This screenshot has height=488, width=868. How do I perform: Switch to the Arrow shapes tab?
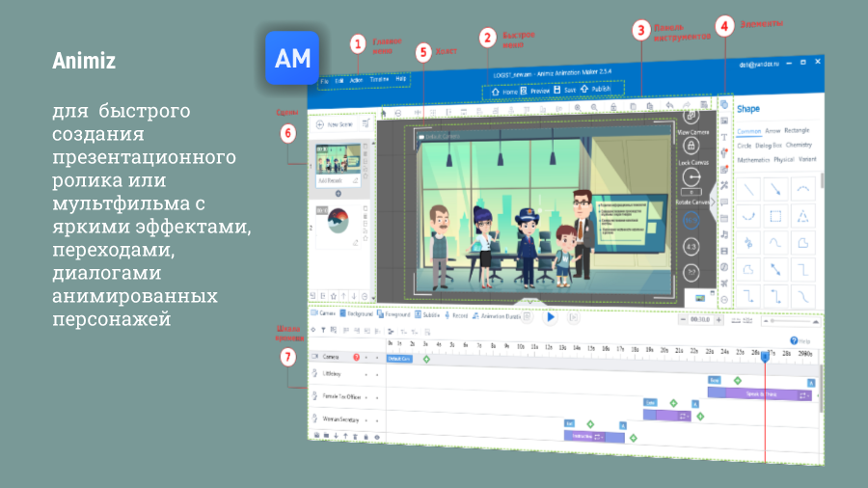point(773,130)
